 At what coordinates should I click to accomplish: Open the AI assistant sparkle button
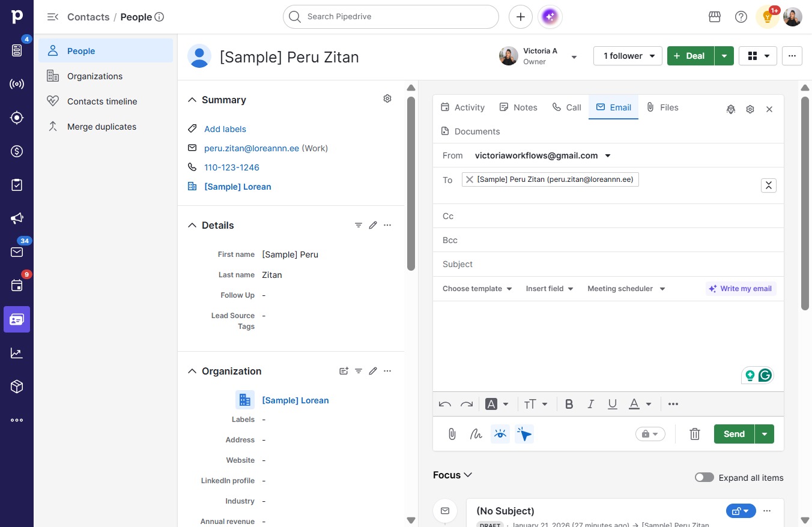550,17
